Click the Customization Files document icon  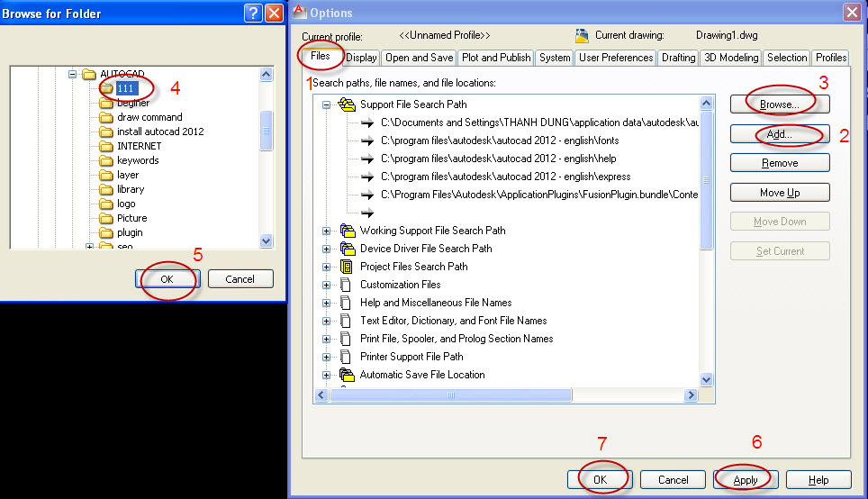tap(346, 285)
